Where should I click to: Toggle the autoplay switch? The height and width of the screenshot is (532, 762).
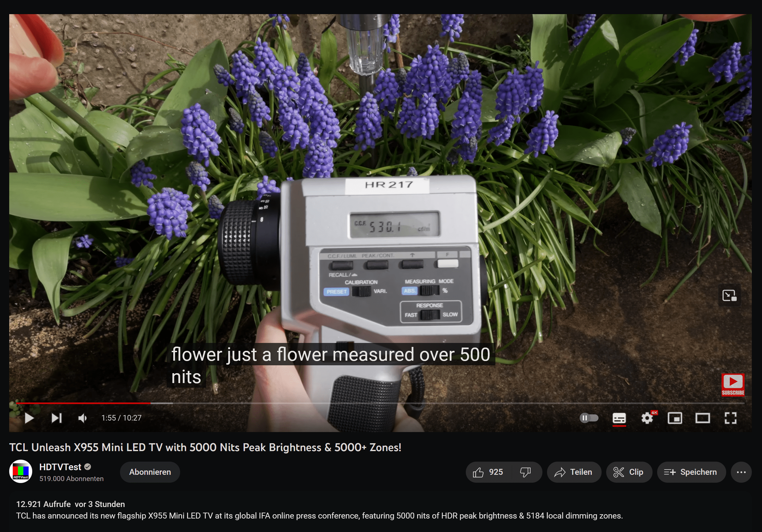tap(589, 418)
